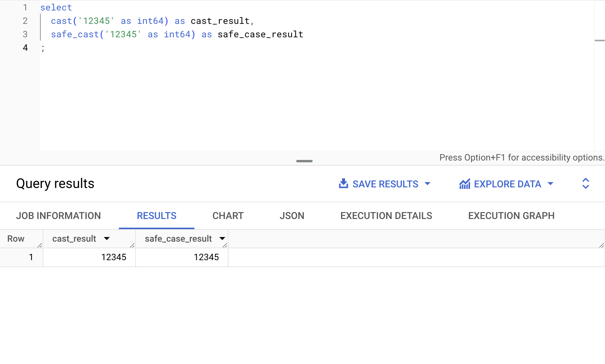The width and height of the screenshot is (605, 364).
Task: Select the Results tab
Action: coord(156,216)
